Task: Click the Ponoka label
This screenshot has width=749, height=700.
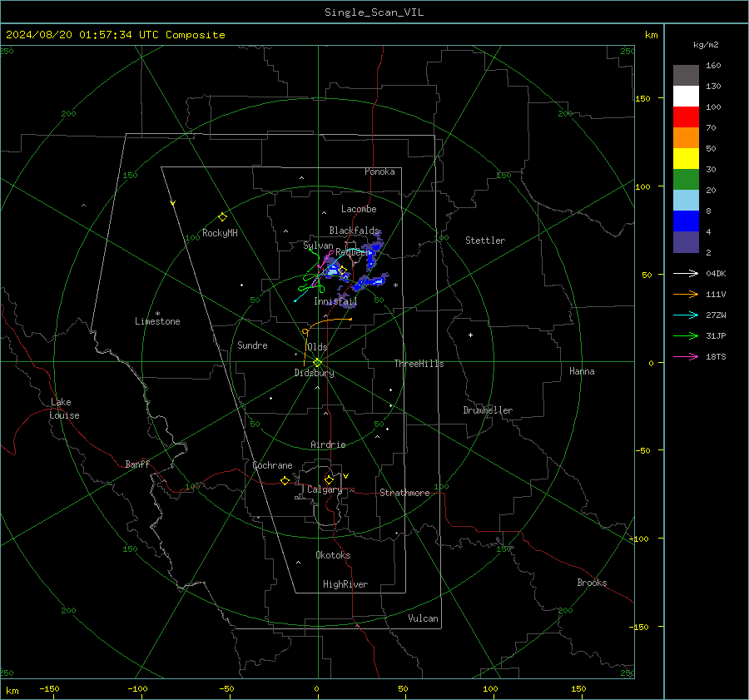Action: tap(379, 171)
